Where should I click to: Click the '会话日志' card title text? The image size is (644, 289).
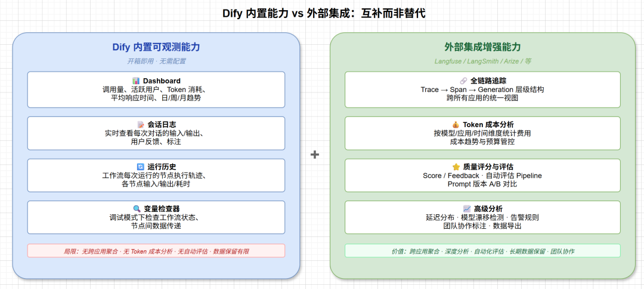pos(162,125)
